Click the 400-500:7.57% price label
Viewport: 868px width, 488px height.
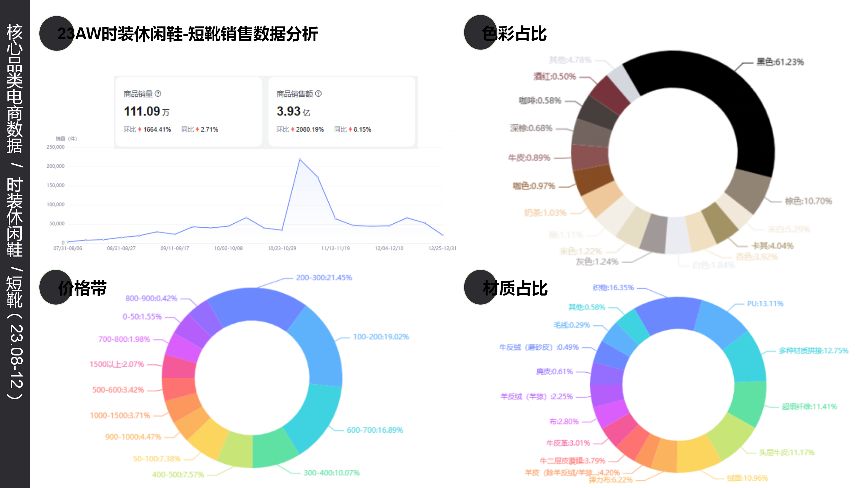178,475
